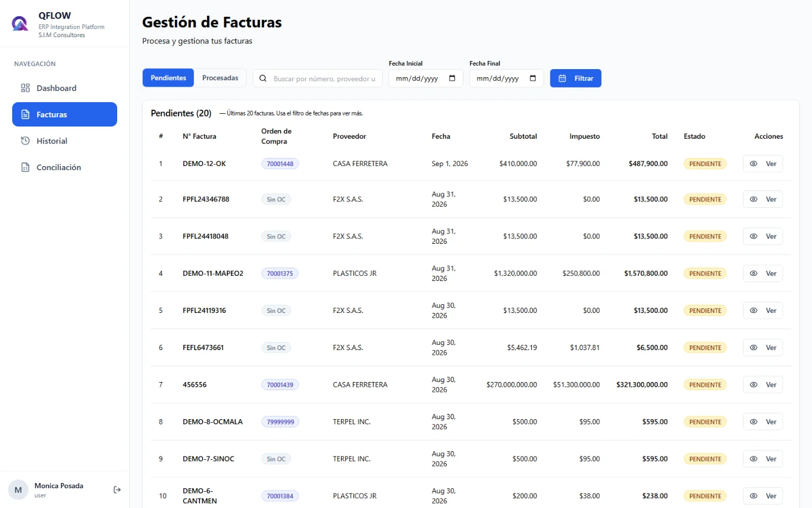Click Ver for invoice FEFL6473661

(763, 348)
